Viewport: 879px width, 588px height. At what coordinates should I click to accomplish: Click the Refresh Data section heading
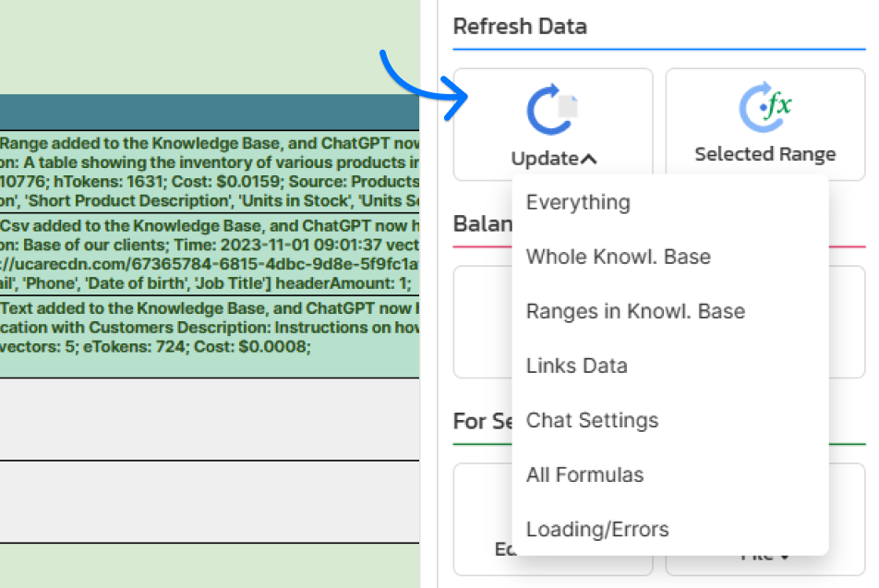tap(520, 27)
